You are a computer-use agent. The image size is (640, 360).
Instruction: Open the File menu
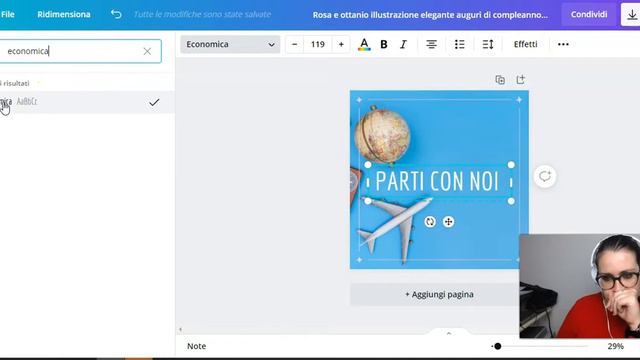tap(7, 14)
